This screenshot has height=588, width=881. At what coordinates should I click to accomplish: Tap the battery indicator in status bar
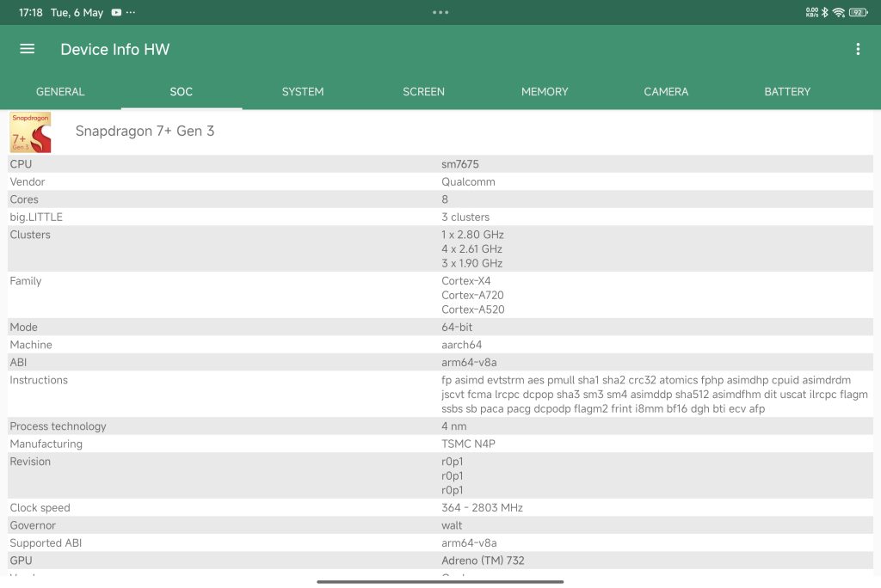pyautogui.click(x=858, y=13)
